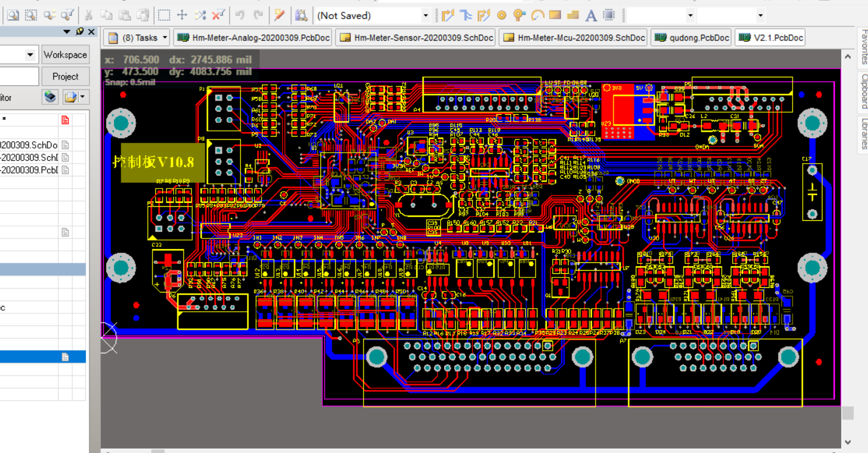Select the Place Arc tool
The width and height of the screenshot is (868, 453).
[537, 15]
